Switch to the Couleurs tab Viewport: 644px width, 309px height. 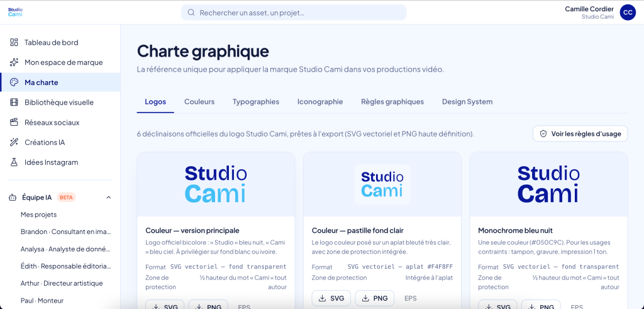[199, 101]
